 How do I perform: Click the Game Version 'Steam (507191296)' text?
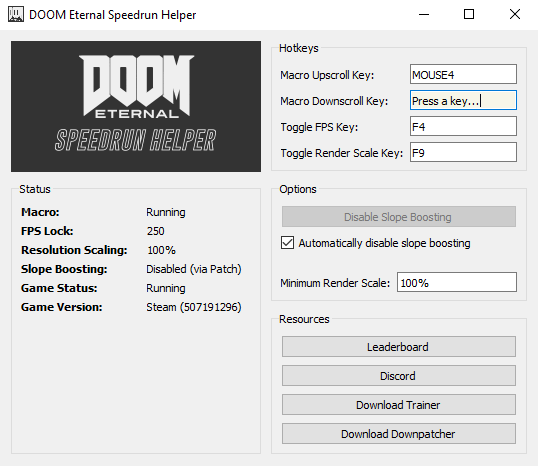pos(194,307)
